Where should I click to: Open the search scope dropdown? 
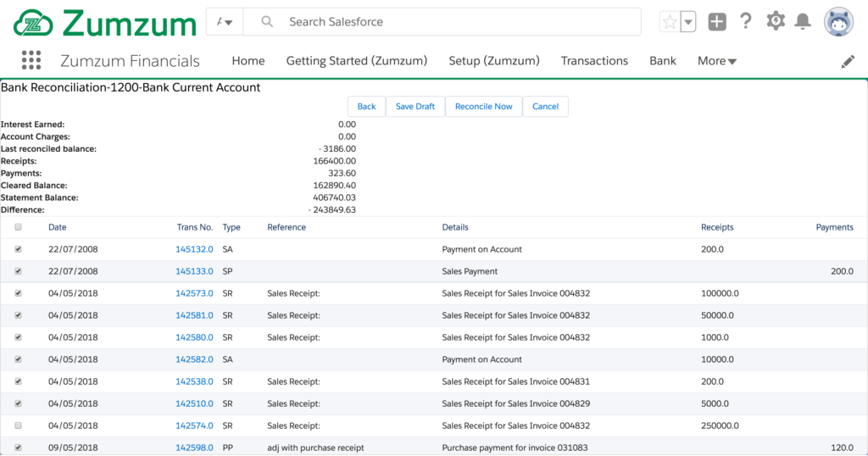(x=225, y=22)
